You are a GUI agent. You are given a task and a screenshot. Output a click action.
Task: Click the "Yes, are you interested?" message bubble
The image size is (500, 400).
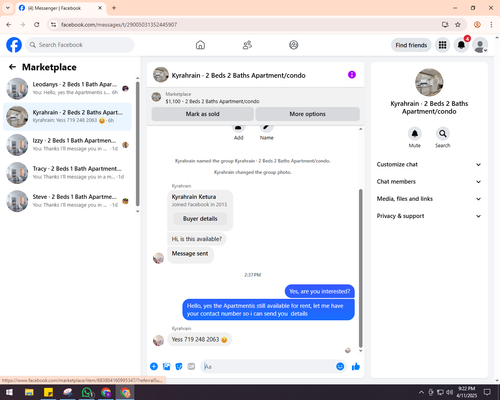[320, 291]
